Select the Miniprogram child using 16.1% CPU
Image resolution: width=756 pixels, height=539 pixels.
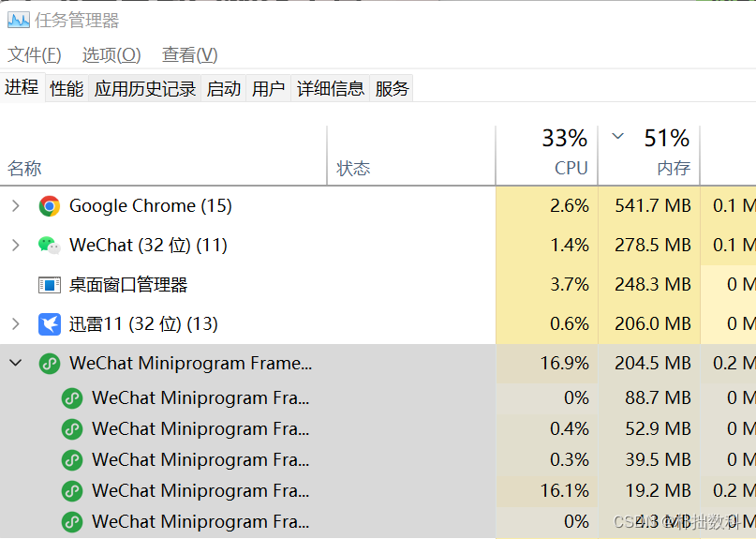(72, 491)
